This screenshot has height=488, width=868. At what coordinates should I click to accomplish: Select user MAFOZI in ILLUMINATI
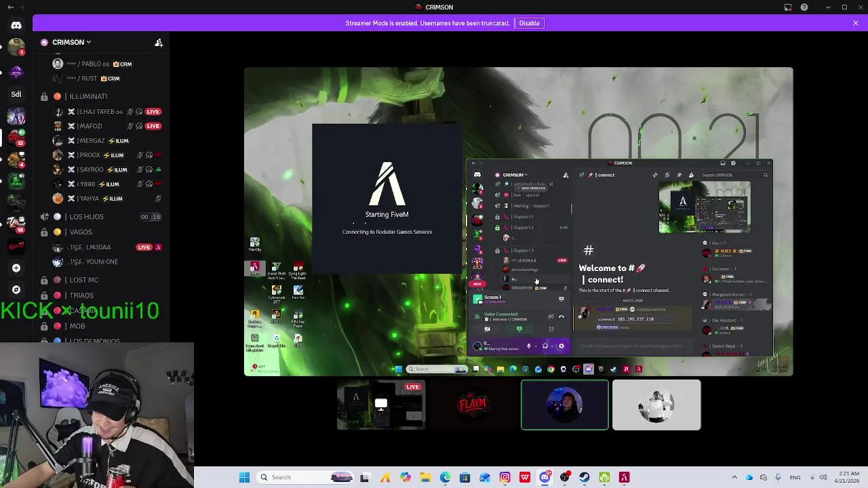tap(108, 126)
